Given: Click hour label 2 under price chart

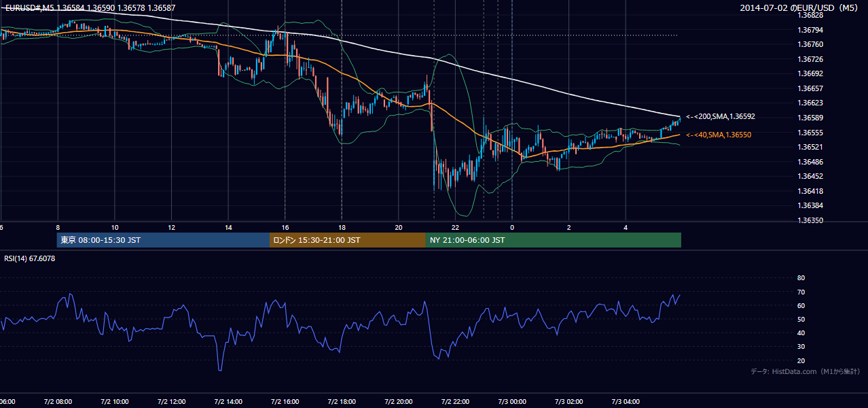Looking at the screenshot, I should coord(569,228).
